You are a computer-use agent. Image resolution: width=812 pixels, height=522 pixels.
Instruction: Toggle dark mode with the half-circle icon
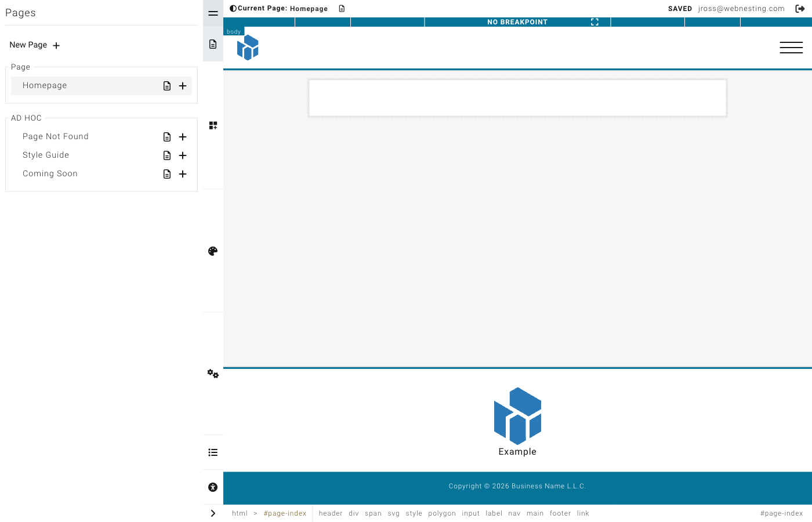pos(233,8)
